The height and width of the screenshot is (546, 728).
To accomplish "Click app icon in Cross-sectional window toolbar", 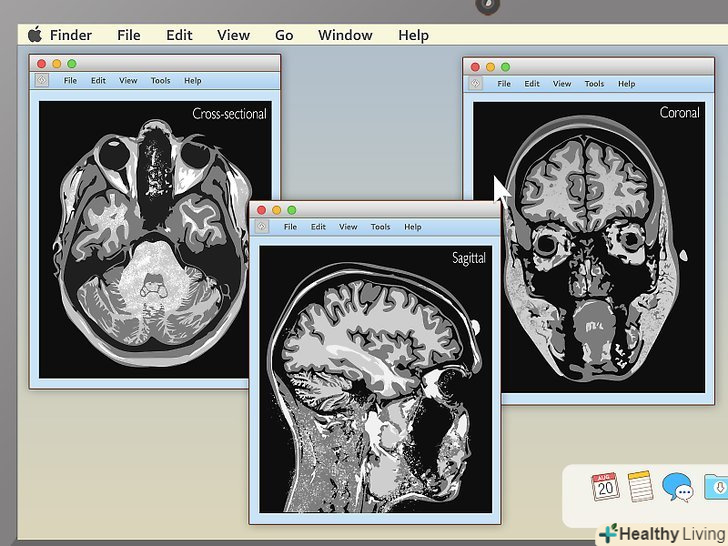I will pos(42,80).
